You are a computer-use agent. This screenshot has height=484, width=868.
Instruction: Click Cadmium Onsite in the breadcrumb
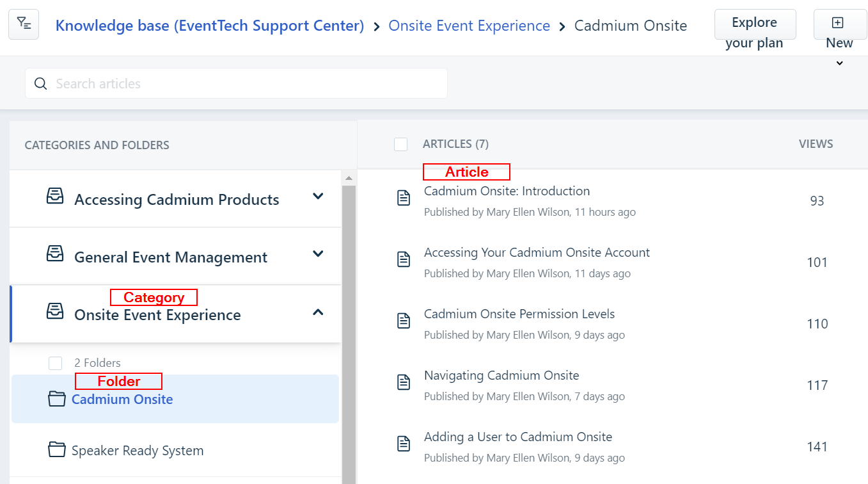click(x=631, y=26)
